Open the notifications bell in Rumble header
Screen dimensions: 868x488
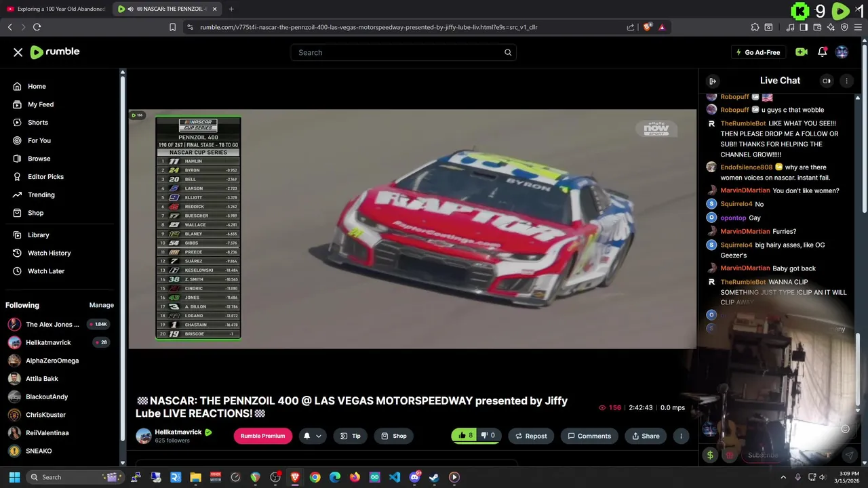click(x=822, y=52)
